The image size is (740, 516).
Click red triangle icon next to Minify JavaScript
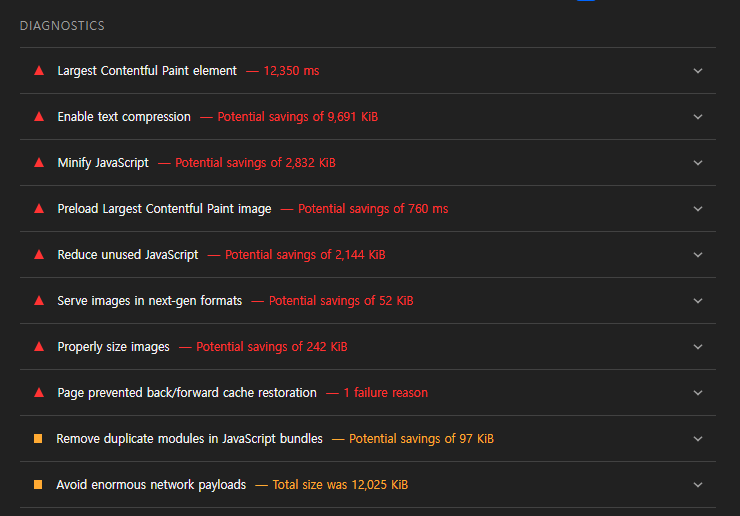(x=39, y=163)
